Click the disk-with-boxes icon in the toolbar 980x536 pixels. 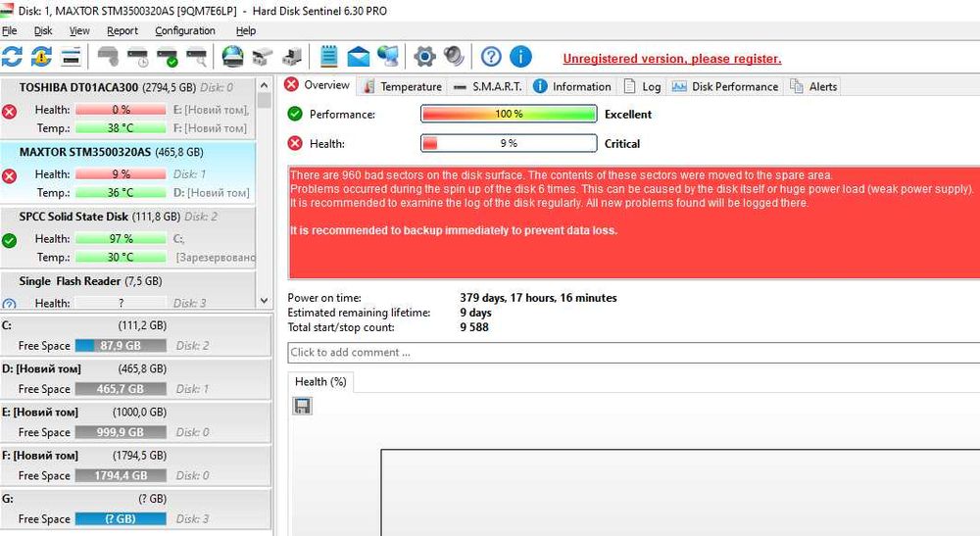pos(263,57)
